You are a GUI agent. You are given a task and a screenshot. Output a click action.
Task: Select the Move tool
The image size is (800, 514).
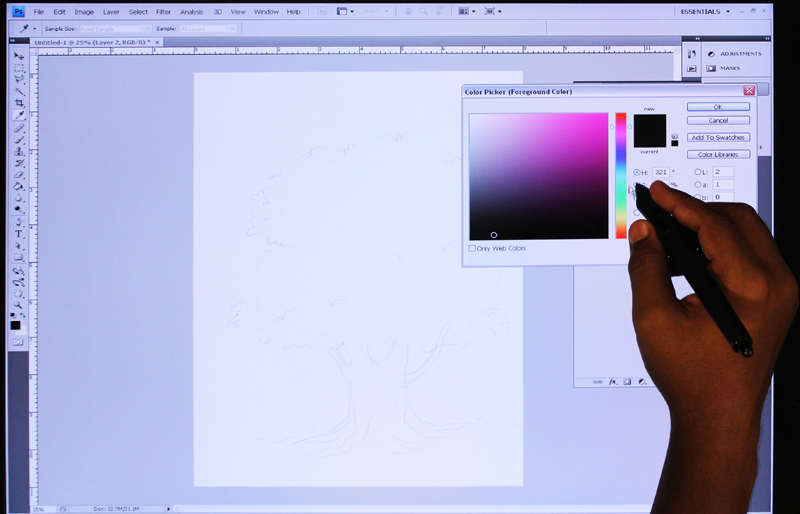19,56
